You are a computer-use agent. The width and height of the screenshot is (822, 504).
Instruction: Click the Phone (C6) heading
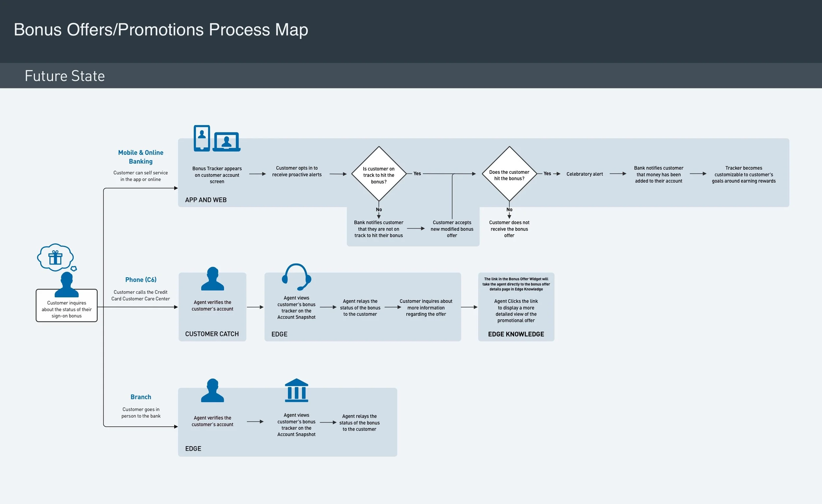coord(141,280)
